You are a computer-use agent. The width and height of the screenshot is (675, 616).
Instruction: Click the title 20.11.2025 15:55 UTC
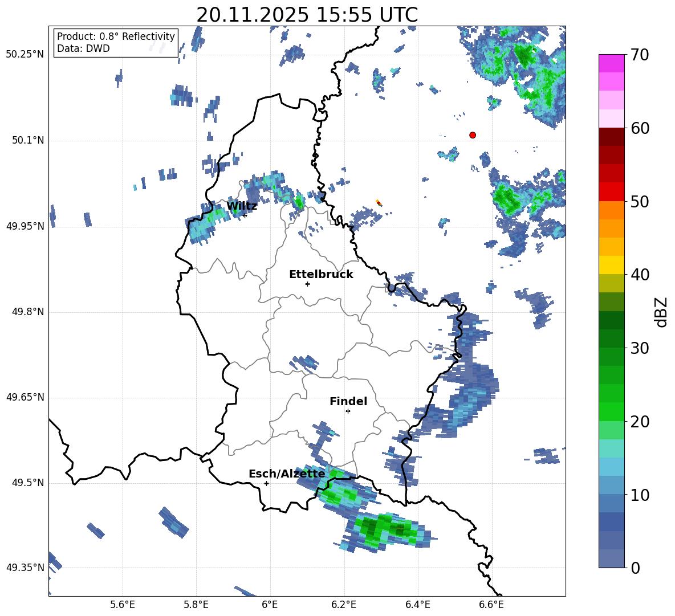[x=307, y=15]
